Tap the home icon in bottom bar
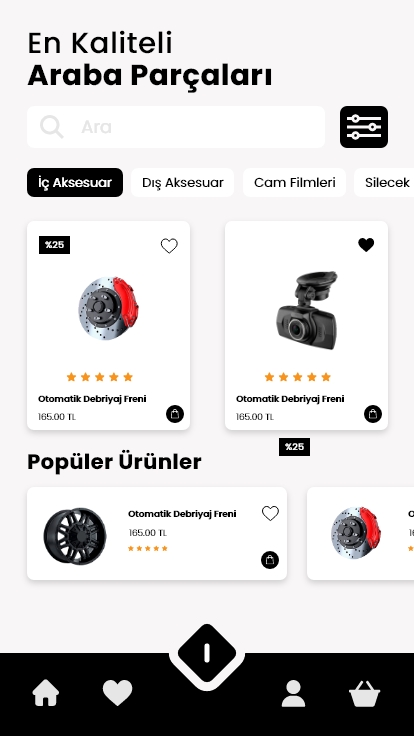Screen dimensions: 414x736 pos(46,693)
